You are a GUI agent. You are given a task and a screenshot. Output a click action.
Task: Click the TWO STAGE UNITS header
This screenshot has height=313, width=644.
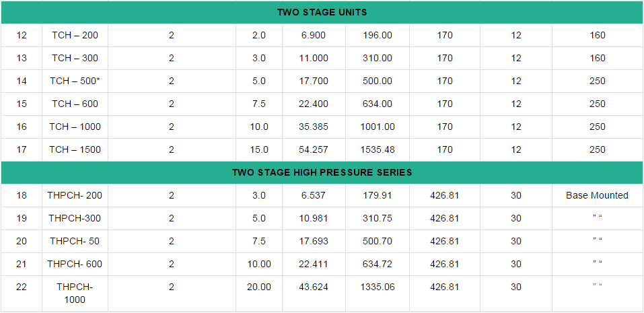pyautogui.click(x=322, y=13)
